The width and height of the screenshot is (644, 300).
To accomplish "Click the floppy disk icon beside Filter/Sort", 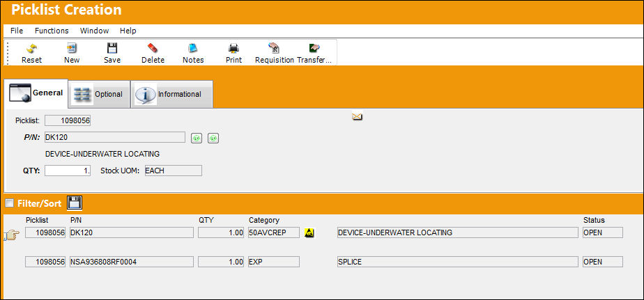I will 75,203.
